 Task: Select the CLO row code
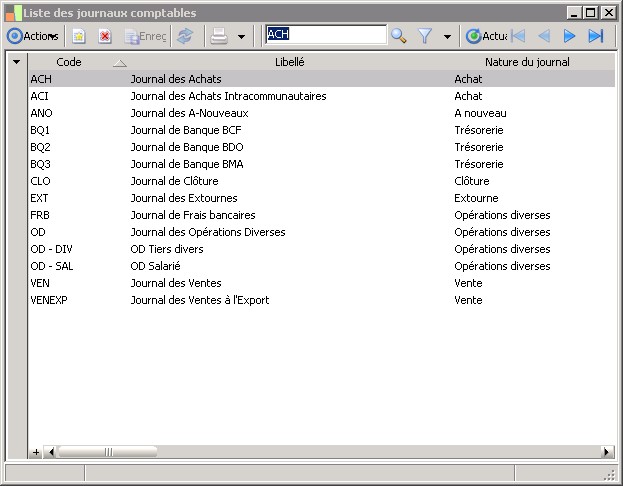40,181
